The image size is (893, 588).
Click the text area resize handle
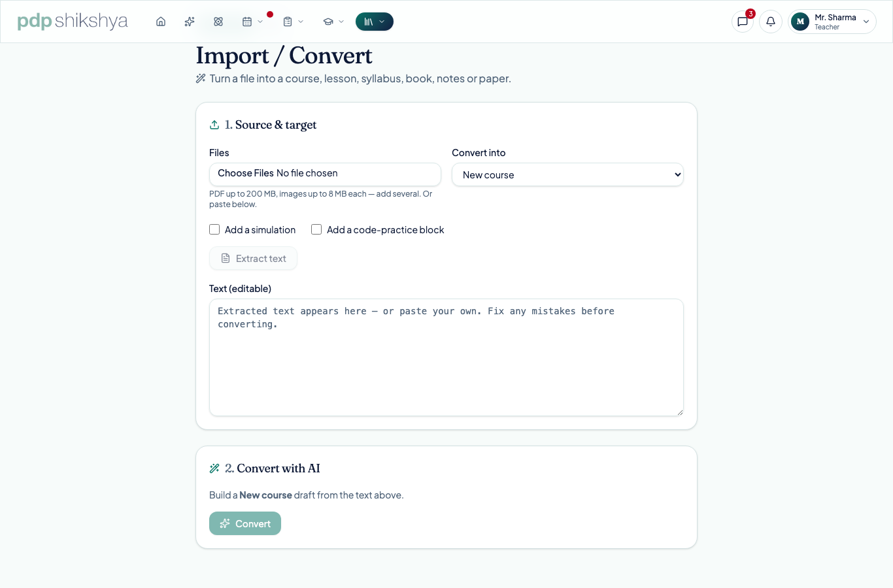pyautogui.click(x=680, y=412)
